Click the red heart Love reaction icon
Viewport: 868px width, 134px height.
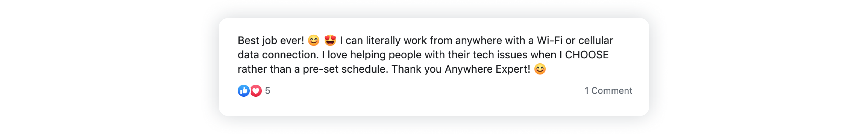tap(256, 91)
